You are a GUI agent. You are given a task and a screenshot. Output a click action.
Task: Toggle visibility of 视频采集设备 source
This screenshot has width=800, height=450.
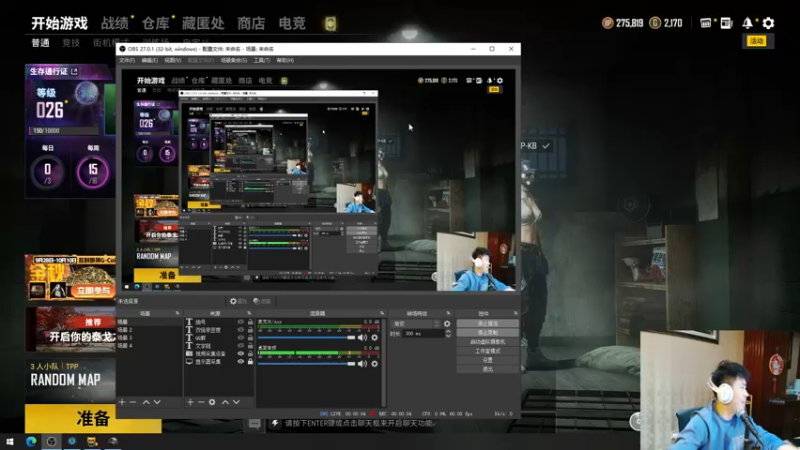tap(240, 354)
